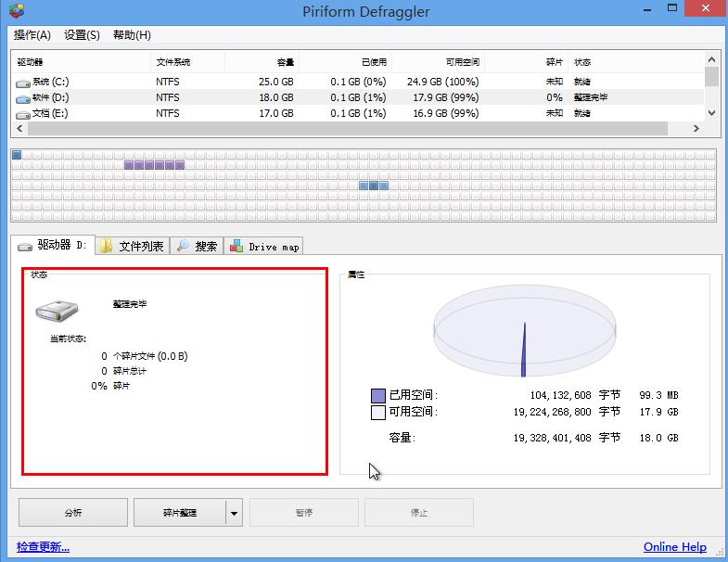Click the 25.0 GB capacity cell

[275, 82]
